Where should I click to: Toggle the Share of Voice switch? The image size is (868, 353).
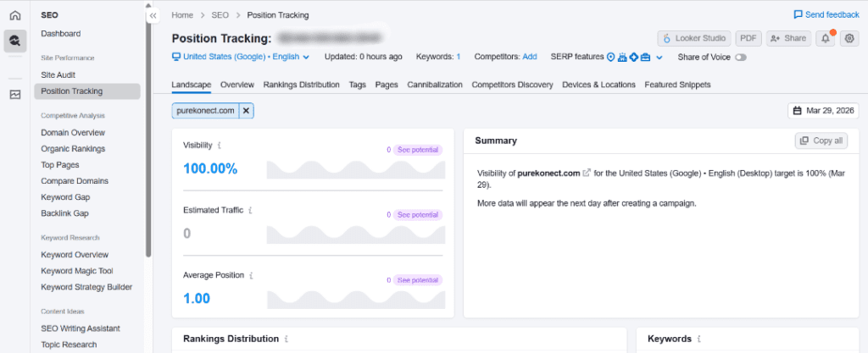pos(741,57)
